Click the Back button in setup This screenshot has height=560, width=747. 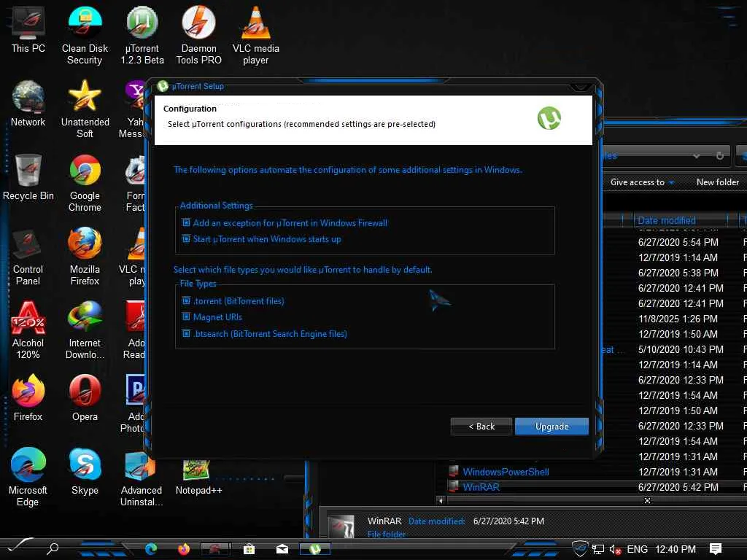pyautogui.click(x=481, y=426)
